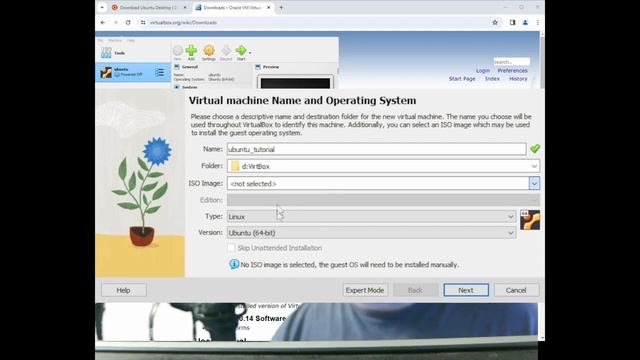This screenshot has height=360, width=640.
Task: Click the Preview section header icon
Action: tap(258, 67)
